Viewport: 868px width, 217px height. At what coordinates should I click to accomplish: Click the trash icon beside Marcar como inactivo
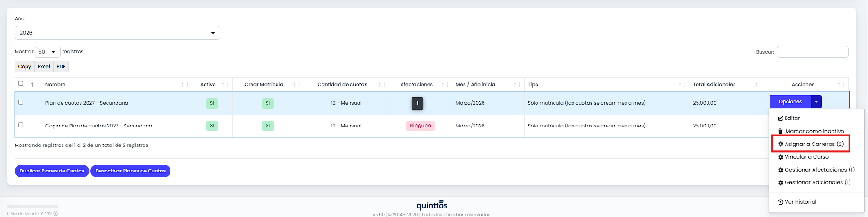click(780, 131)
